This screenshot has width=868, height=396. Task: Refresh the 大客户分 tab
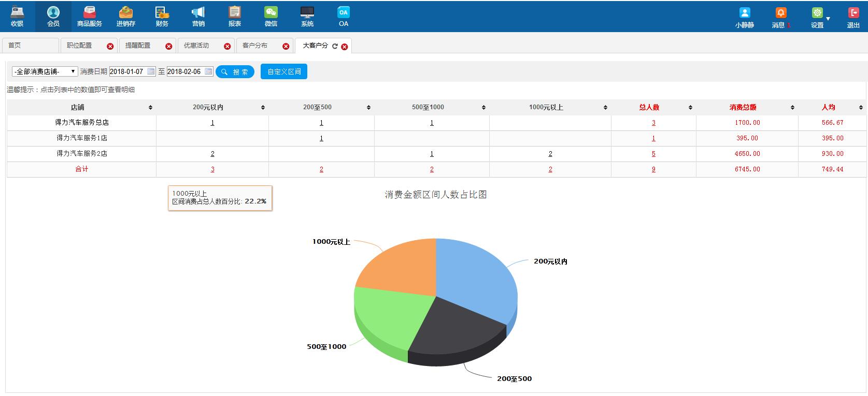[x=335, y=46]
